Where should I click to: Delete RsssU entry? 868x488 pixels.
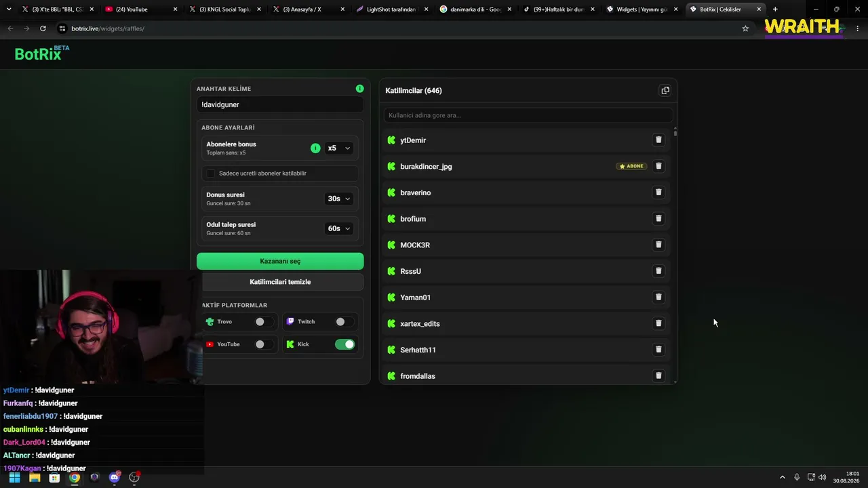point(658,271)
